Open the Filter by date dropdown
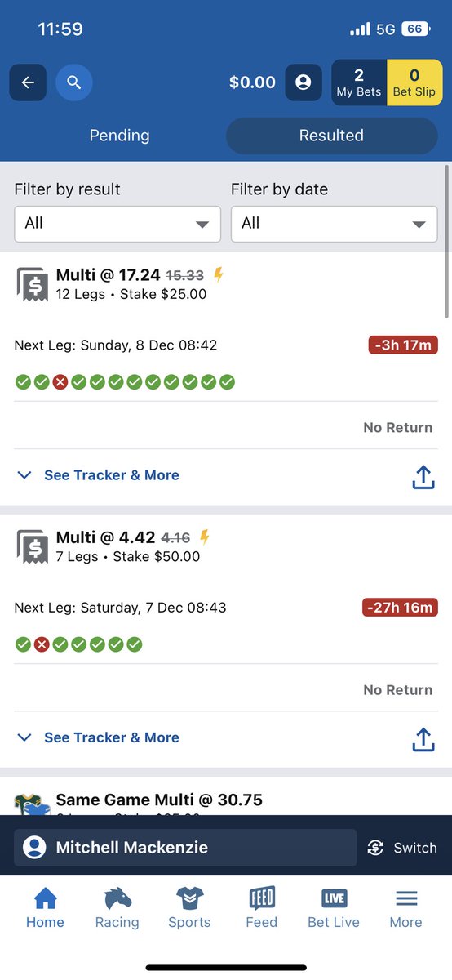The width and height of the screenshot is (452, 980). [x=334, y=224]
